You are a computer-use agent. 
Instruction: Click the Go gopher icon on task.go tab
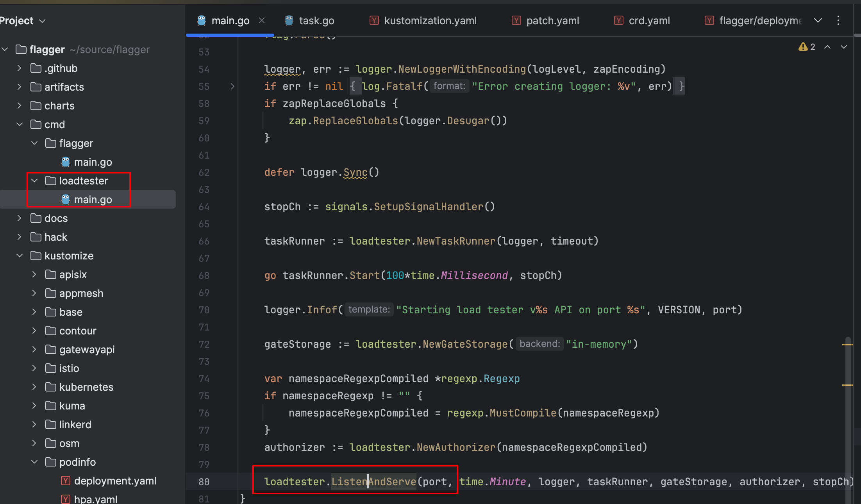289,20
